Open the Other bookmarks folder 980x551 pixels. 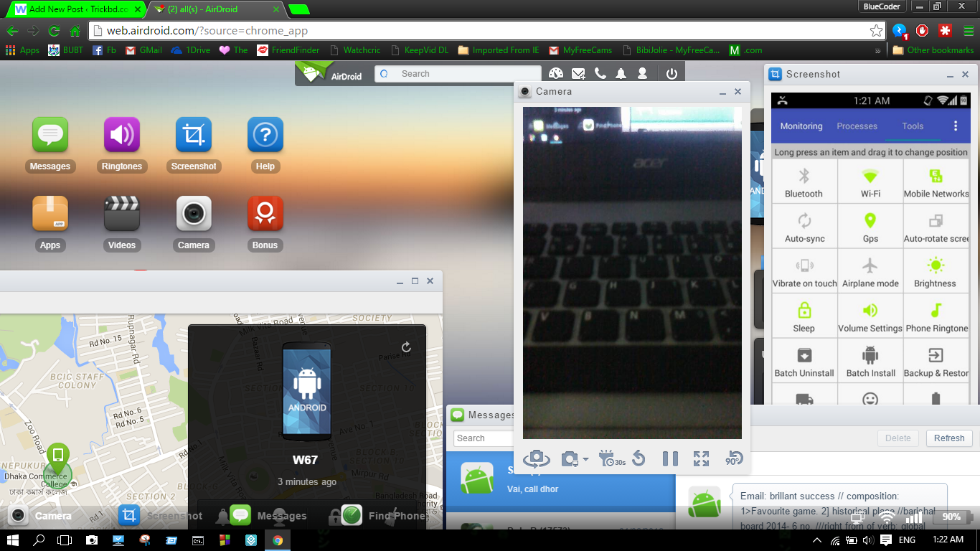(933, 50)
